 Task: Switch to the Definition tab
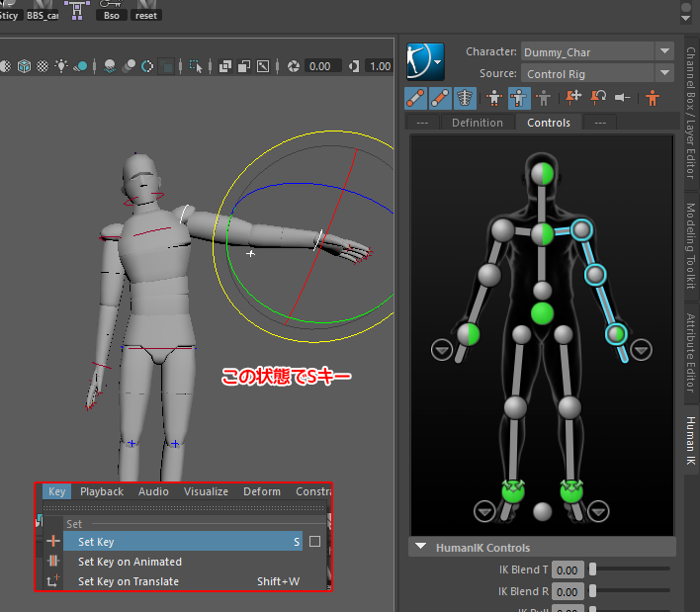(477, 123)
